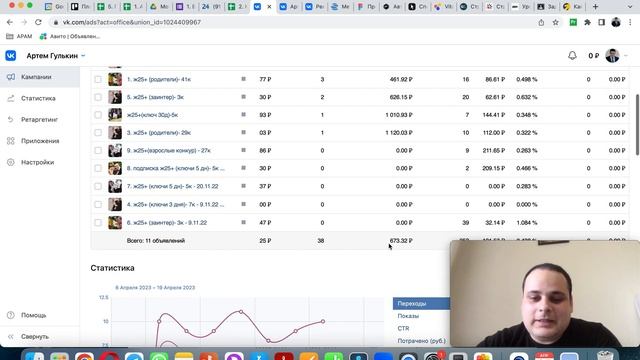Click the share page icon in address bar

click(x=541, y=22)
